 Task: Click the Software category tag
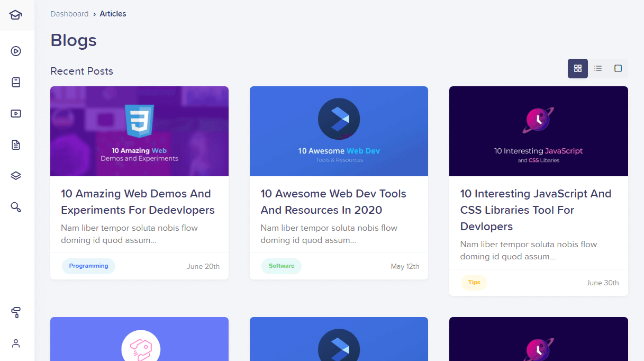(x=282, y=266)
